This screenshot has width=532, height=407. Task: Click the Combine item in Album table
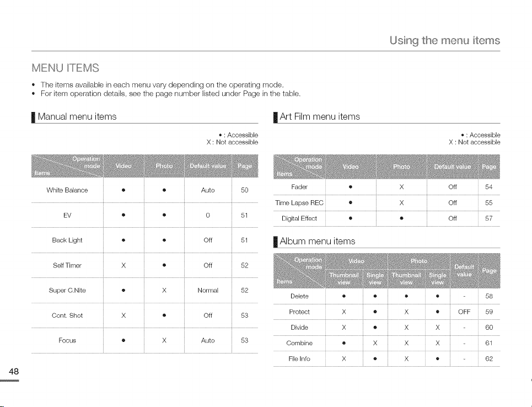[299, 343]
